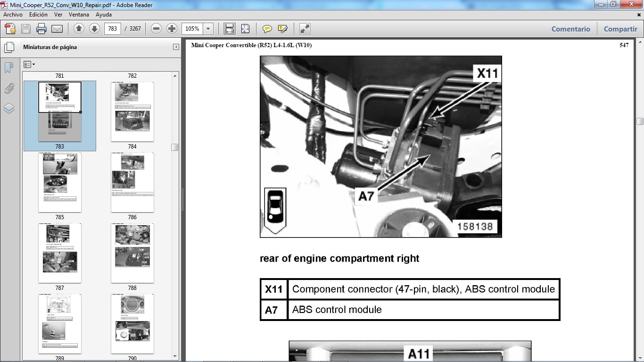Image resolution: width=644 pixels, height=362 pixels.
Task: Click 'Component connector (47-pin, black)' text
Action: 377,289
